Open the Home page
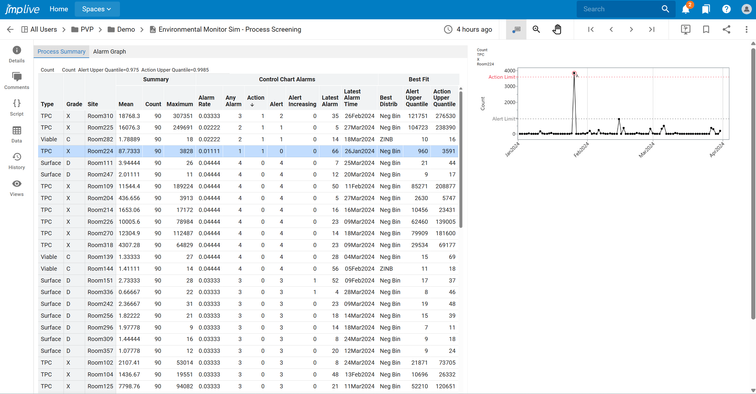The height and width of the screenshot is (394, 756). (58, 9)
